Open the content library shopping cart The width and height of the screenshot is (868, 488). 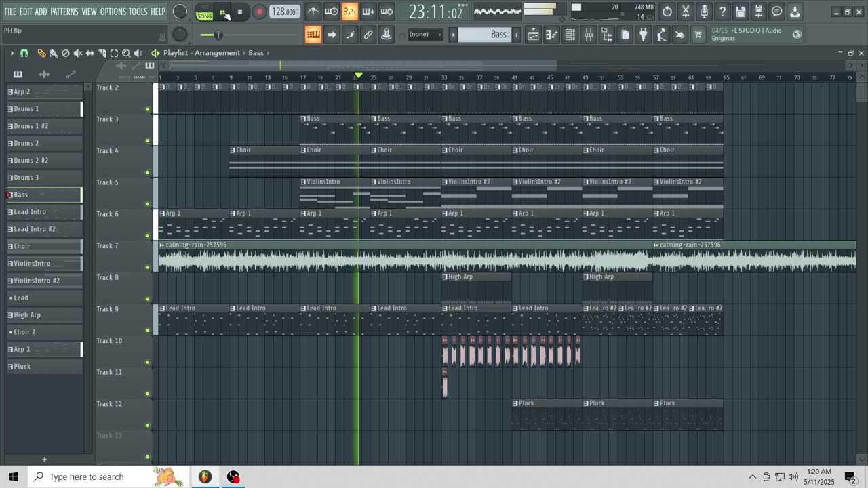coord(698,35)
